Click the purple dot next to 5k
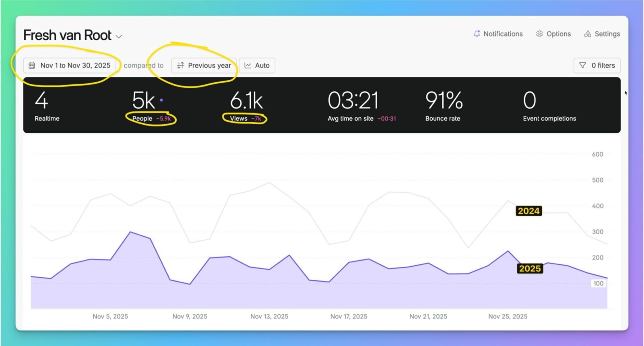Image resolution: width=644 pixels, height=346 pixels. tap(161, 100)
